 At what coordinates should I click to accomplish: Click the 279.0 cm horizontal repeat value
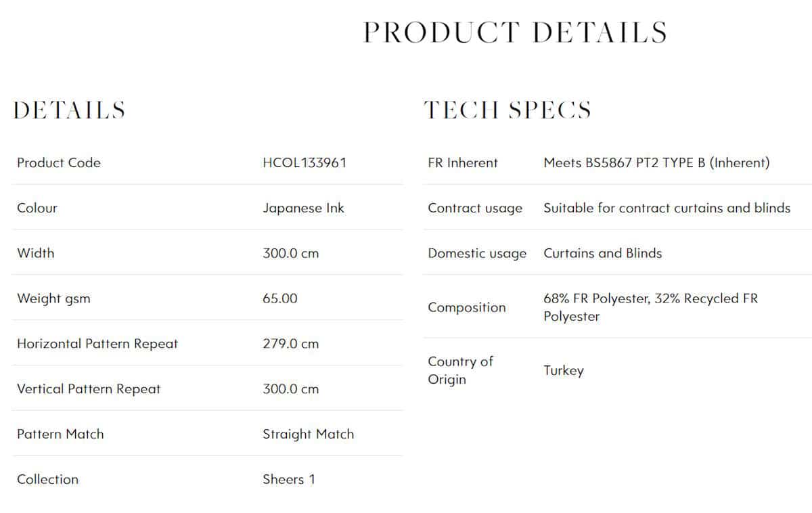290,344
